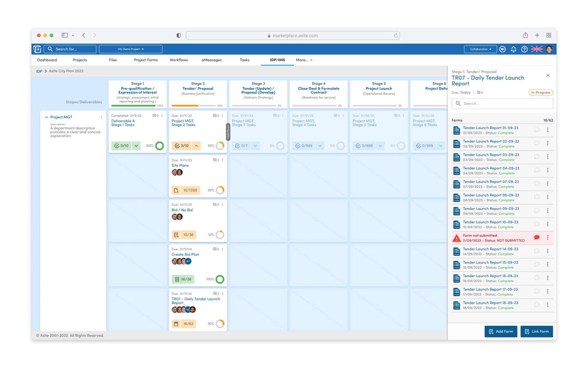
Task: Collapse Stage 2 Tasks 3/10 chevron
Action: pyautogui.click(x=196, y=146)
